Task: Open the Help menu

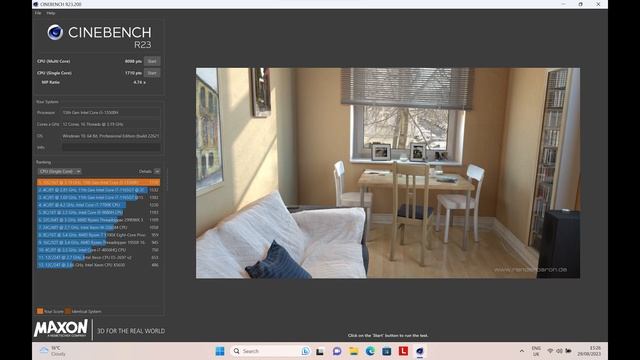Action: (x=51, y=13)
